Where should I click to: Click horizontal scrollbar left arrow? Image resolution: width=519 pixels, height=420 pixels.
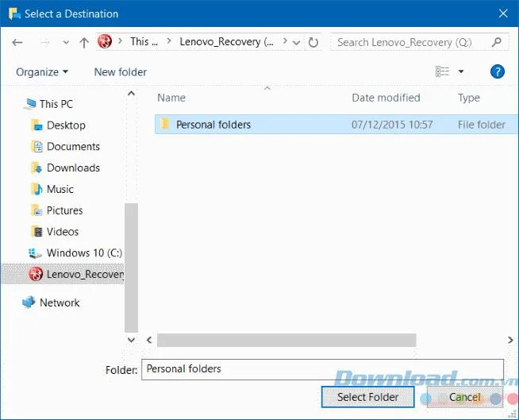(149, 340)
